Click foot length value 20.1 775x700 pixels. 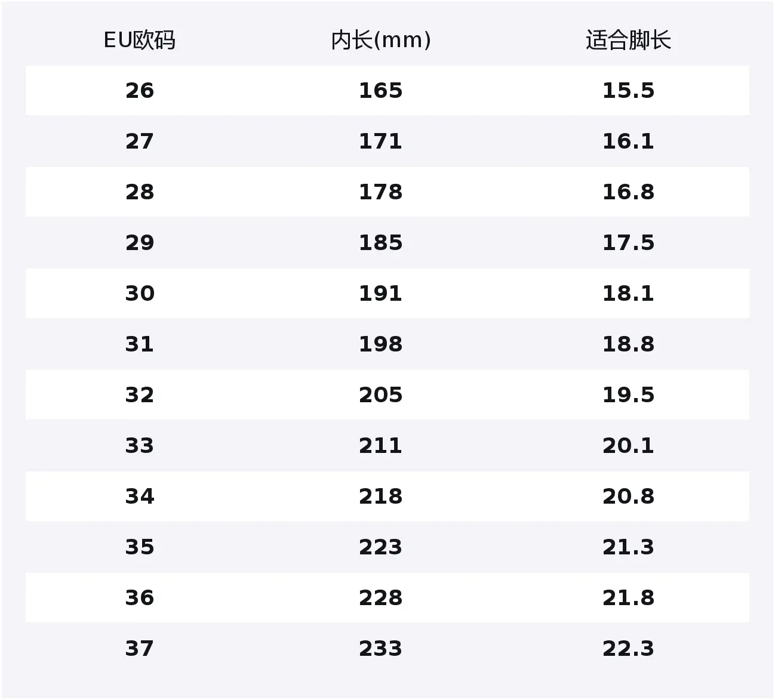[x=628, y=446]
